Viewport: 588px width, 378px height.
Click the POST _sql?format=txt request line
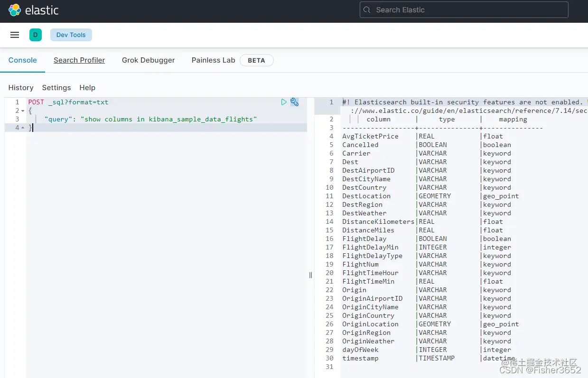tap(68, 102)
